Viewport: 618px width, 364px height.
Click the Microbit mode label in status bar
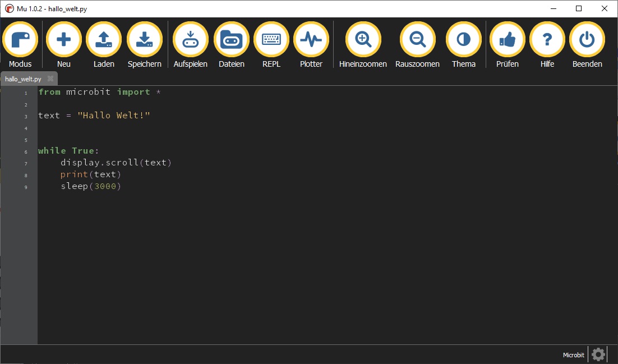574,355
